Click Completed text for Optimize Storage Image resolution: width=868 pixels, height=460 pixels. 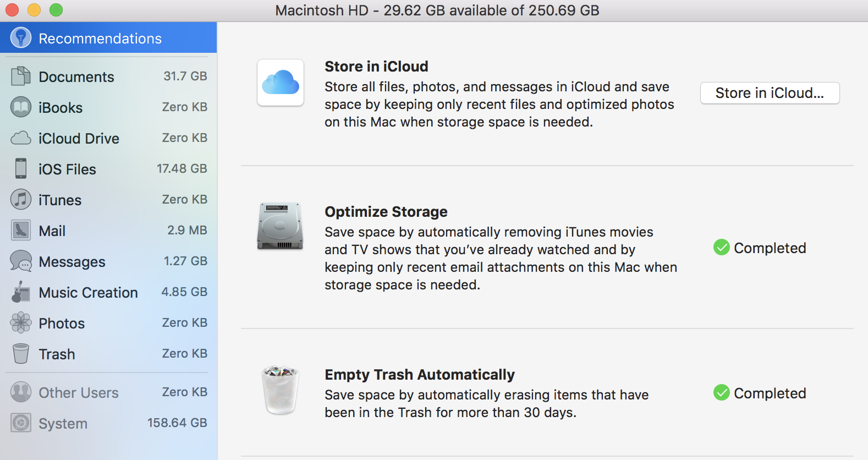770,248
